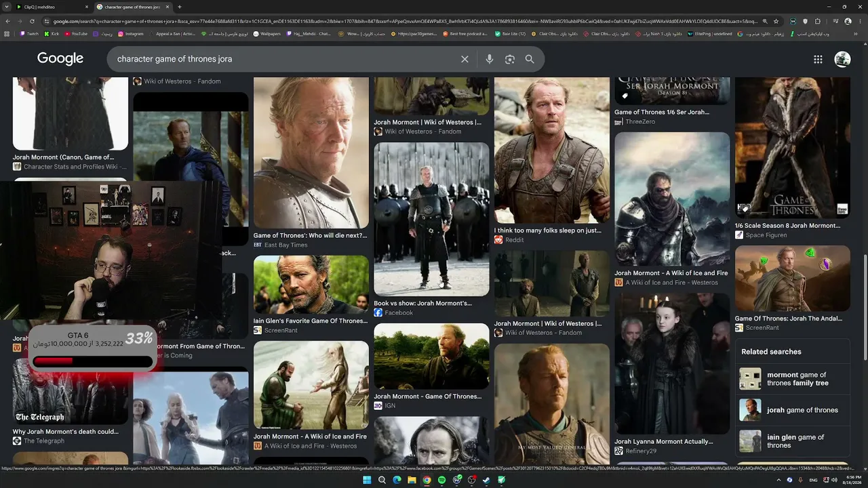Open related search iain glen game of thrones
This screenshot has height=488, width=868.
[792, 441]
